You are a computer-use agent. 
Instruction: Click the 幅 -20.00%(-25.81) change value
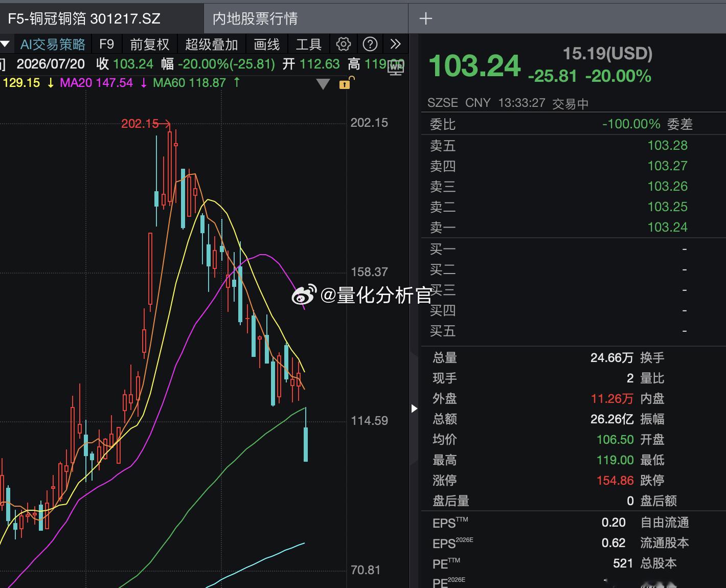pyautogui.click(x=218, y=64)
